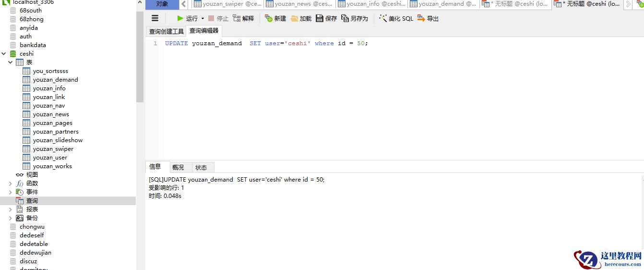Save the query with 保存
The width and height of the screenshot is (644, 270).
pyautogui.click(x=326, y=18)
